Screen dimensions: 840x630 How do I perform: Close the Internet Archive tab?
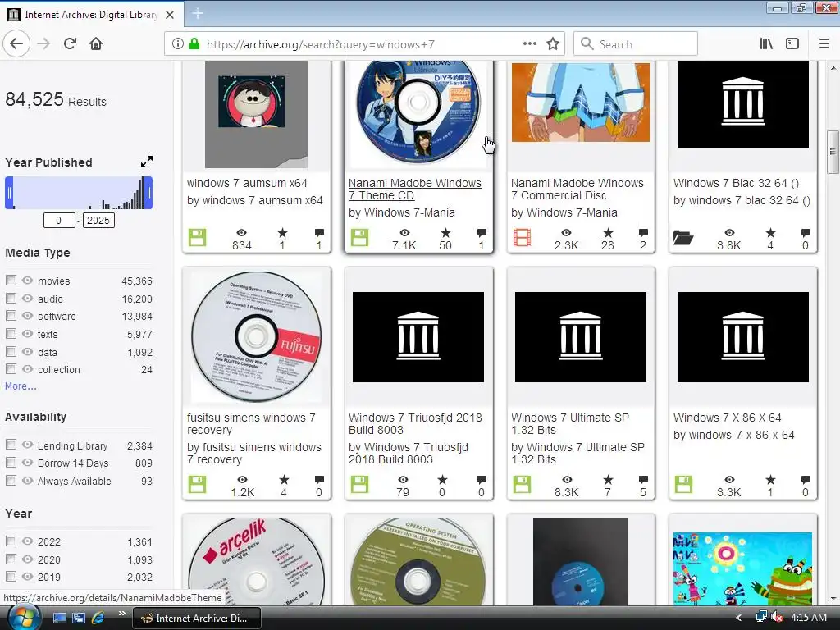(170, 15)
